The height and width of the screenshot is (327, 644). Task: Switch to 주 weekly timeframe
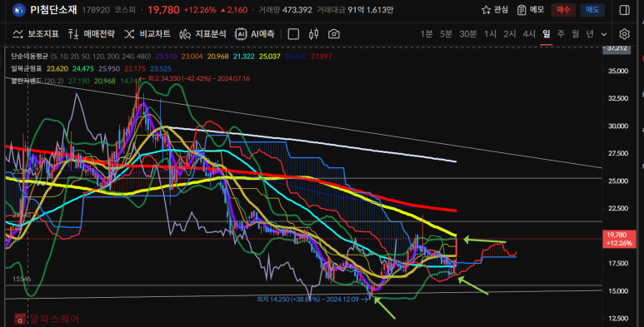[561, 34]
